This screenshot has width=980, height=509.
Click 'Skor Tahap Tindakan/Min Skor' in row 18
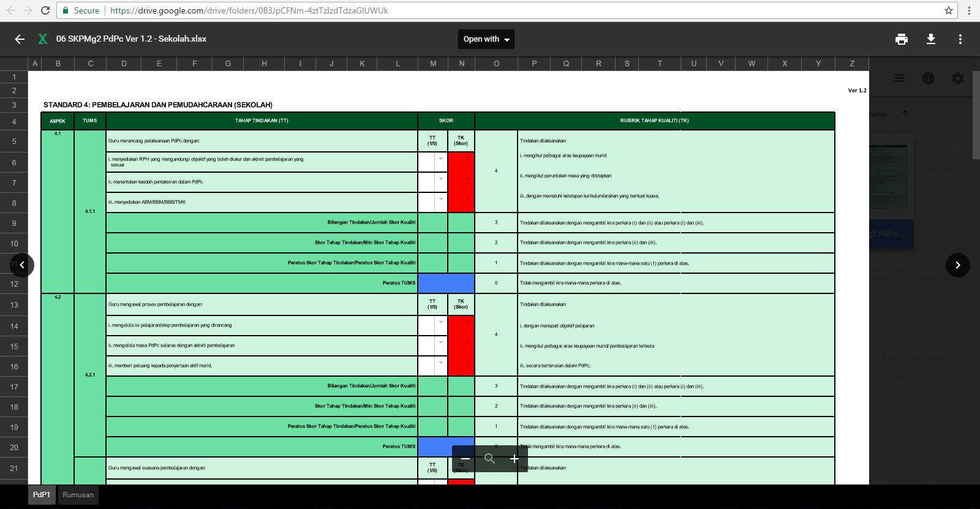(365, 406)
